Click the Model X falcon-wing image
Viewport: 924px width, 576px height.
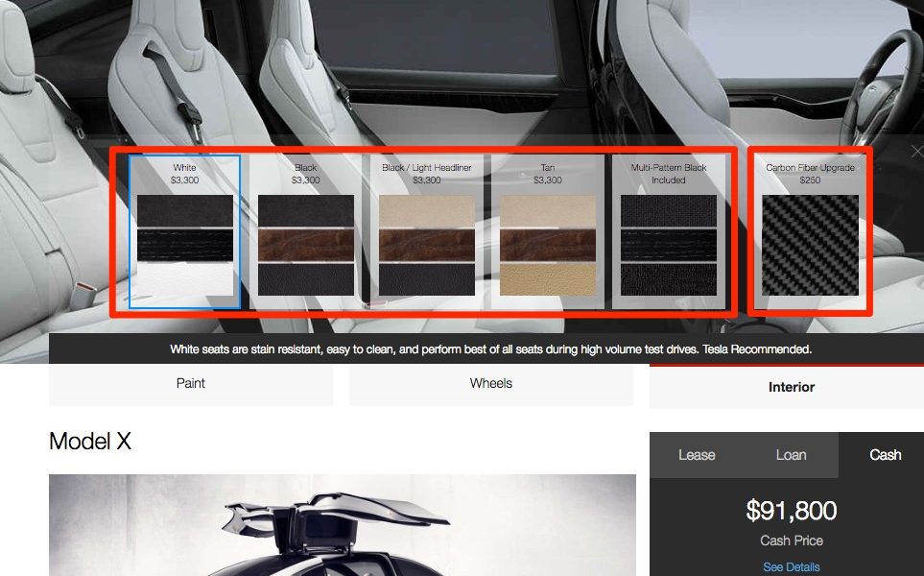343,525
